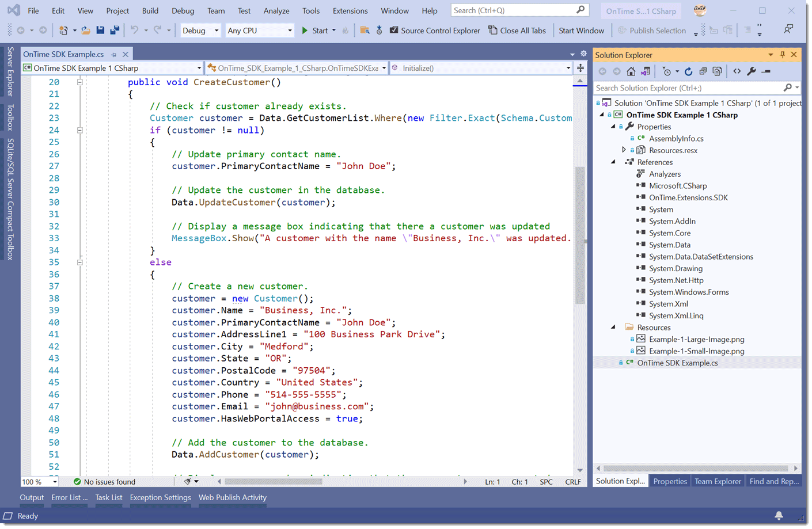
Task: Toggle auto-hide pin on Solution Explorer
Action: click(783, 55)
